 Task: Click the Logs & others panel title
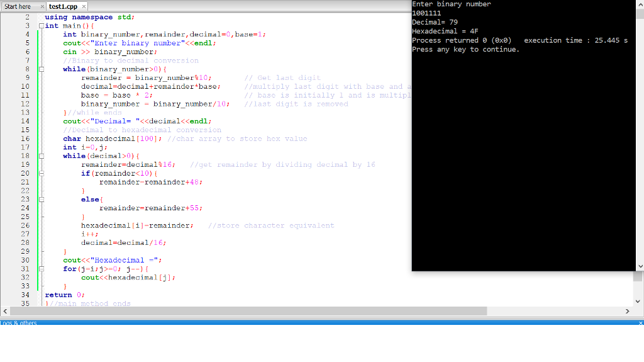[19, 323]
